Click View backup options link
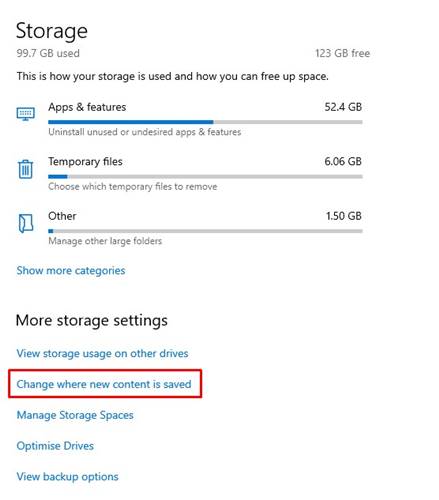 68,477
